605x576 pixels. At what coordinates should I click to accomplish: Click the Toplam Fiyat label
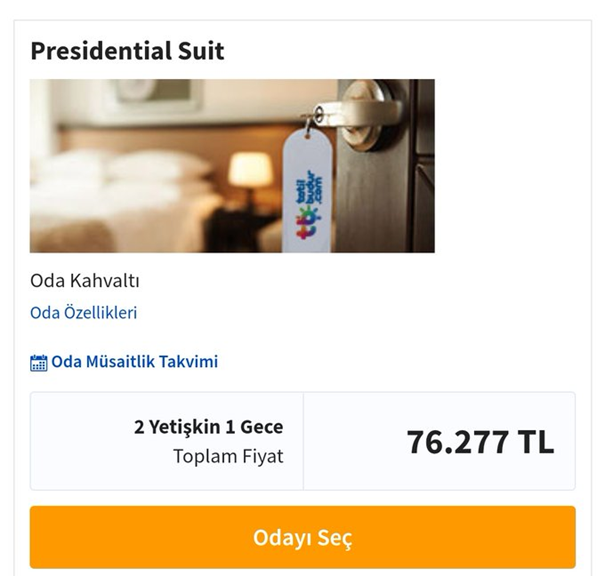228,457
